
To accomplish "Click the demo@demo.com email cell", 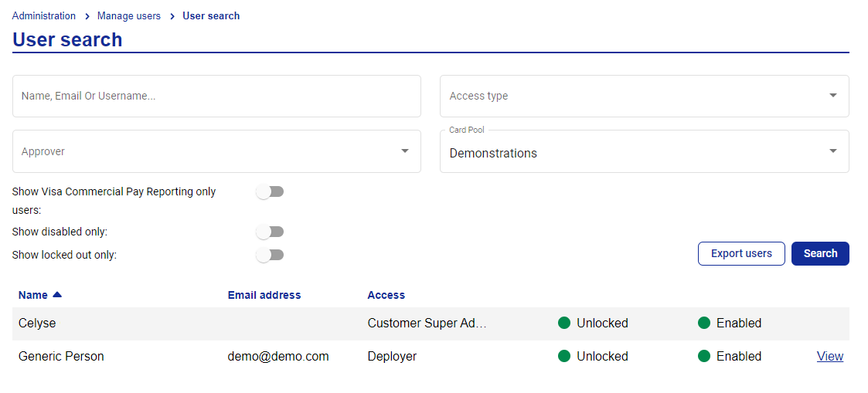I will pyautogui.click(x=278, y=357).
